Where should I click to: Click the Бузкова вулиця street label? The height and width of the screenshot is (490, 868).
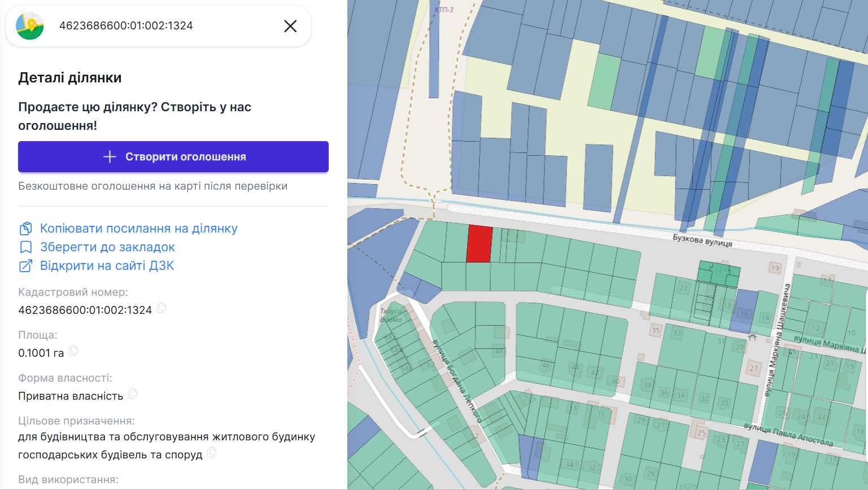pyautogui.click(x=702, y=240)
